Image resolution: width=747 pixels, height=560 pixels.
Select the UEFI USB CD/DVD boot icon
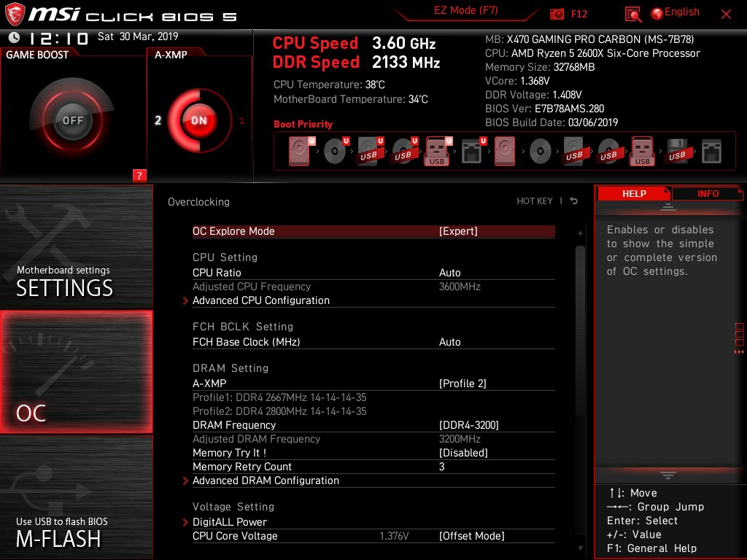[404, 151]
